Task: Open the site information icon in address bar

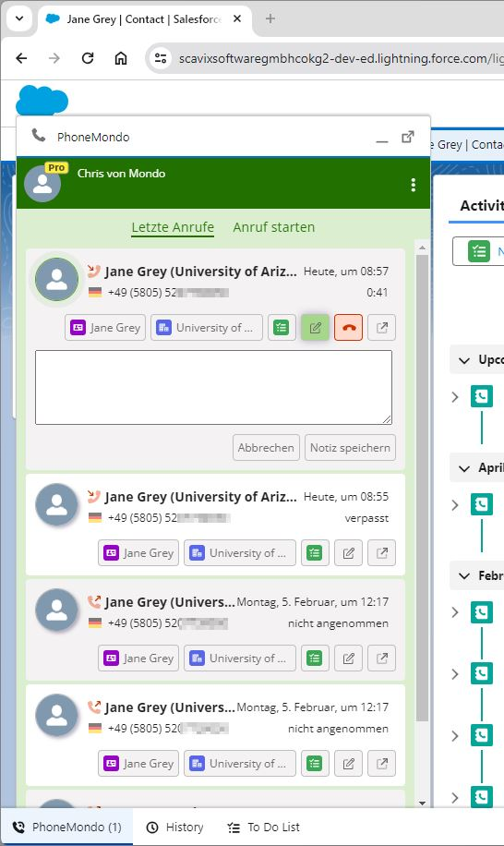Action: 160,58
